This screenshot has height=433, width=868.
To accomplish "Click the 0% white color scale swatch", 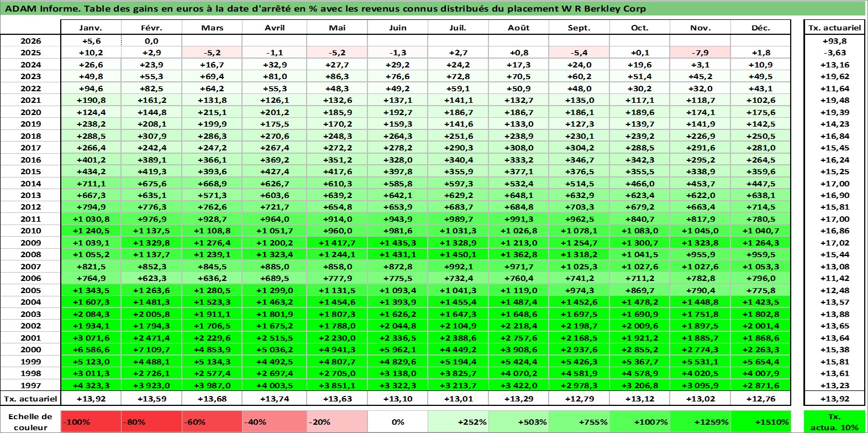I will [x=398, y=422].
